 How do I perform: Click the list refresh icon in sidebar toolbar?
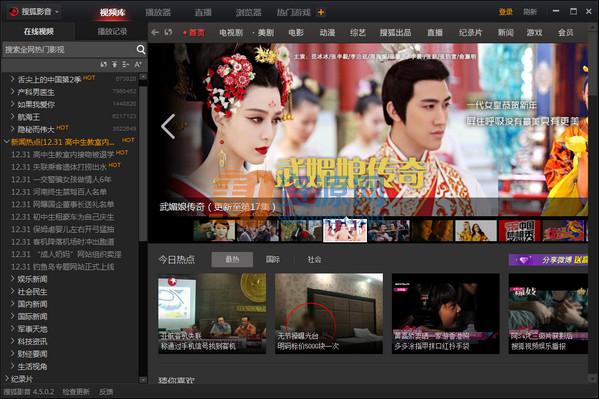click(104, 65)
